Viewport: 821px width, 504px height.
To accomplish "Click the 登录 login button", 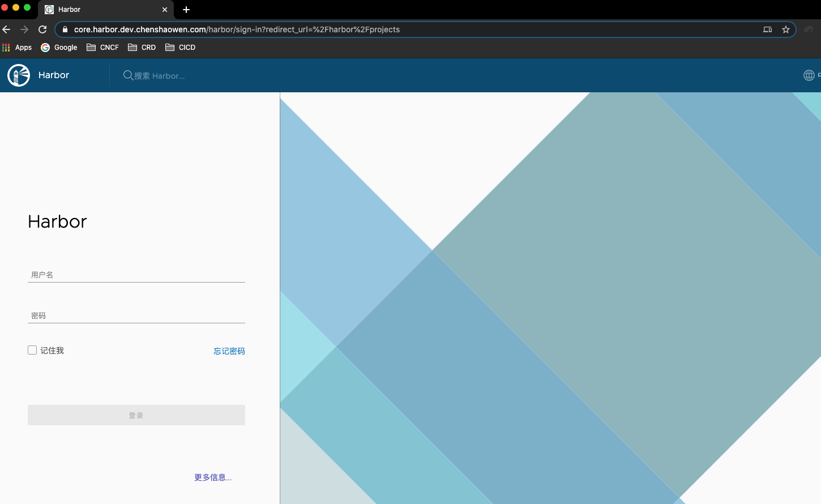I will [x=136, y=415].
